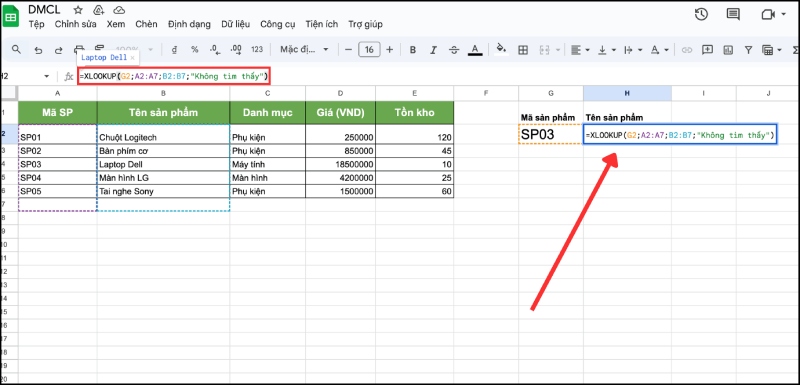Click the font size box showing 16
This screenshot has height=385, width=800.
tap(369, 49)
